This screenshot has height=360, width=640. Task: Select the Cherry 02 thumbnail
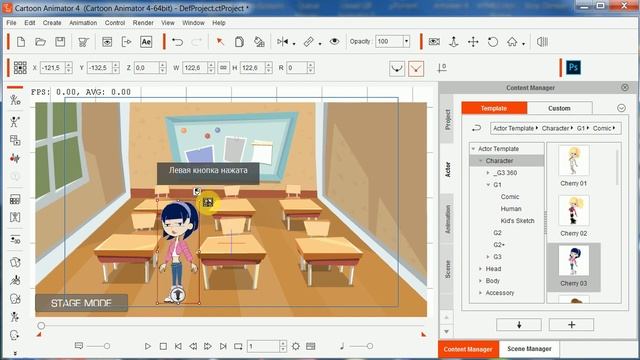coord(573,211)
